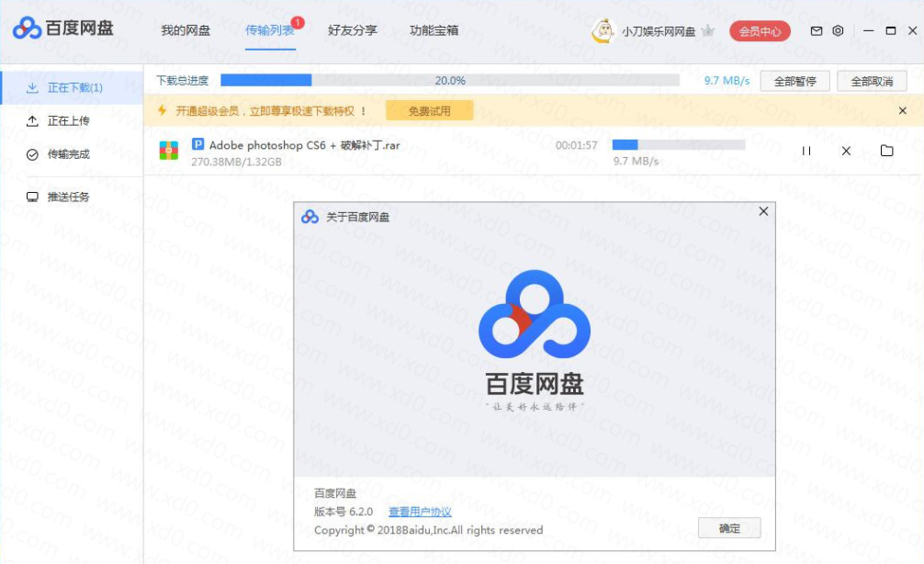This screenshot has height=564, width=924.
Task: Click the Baidu Netdisk logo in header
Action: [x=63, y=28]
